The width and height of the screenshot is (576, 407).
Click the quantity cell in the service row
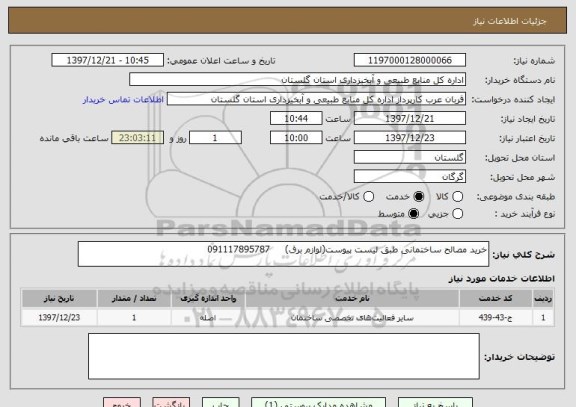134,317
